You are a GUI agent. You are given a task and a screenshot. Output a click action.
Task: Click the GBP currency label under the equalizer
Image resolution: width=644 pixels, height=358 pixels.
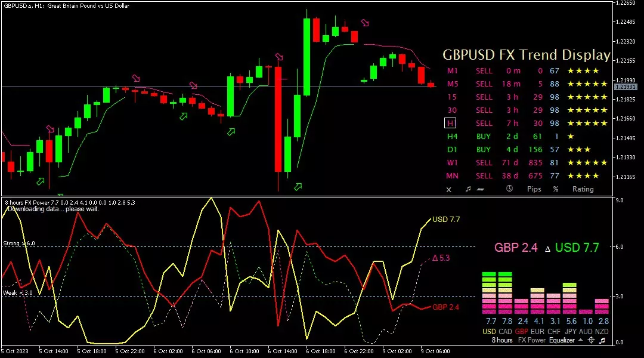(x=521, y=331)
